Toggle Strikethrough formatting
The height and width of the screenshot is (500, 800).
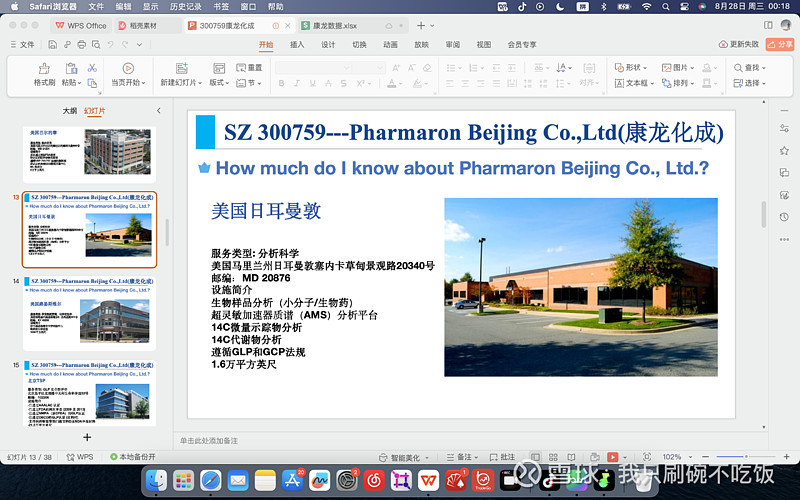(328, 83)
